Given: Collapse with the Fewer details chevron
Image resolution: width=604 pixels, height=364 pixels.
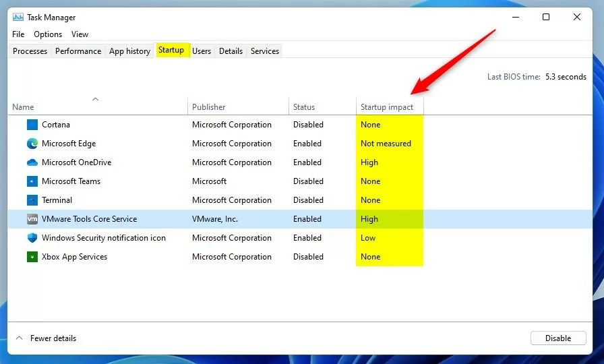Looking at the screenshot, I should (x=19, y=338).
